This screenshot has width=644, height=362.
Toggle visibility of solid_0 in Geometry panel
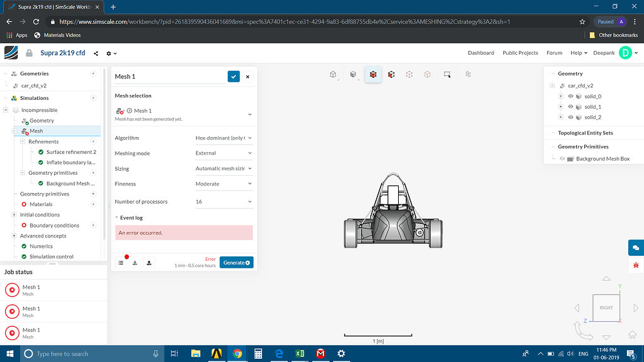click(x=570, y=97)
